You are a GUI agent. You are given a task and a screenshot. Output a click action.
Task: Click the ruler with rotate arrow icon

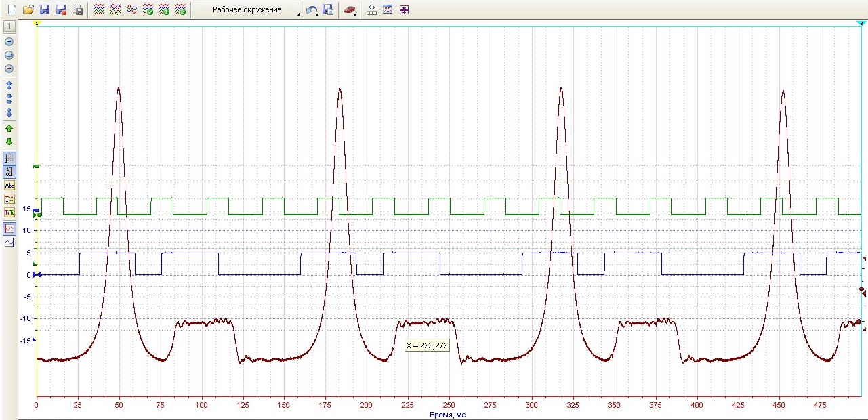click(371, 9)
